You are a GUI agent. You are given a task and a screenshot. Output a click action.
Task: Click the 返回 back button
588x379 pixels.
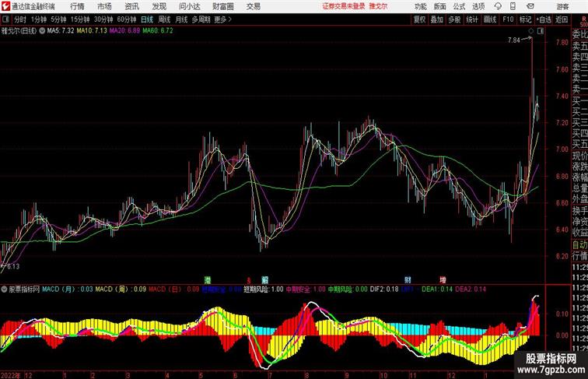point(562,19)
